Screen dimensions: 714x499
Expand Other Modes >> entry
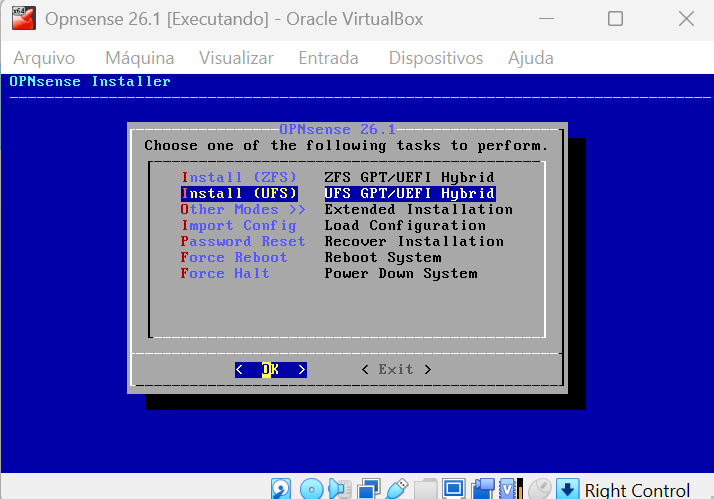243,209
